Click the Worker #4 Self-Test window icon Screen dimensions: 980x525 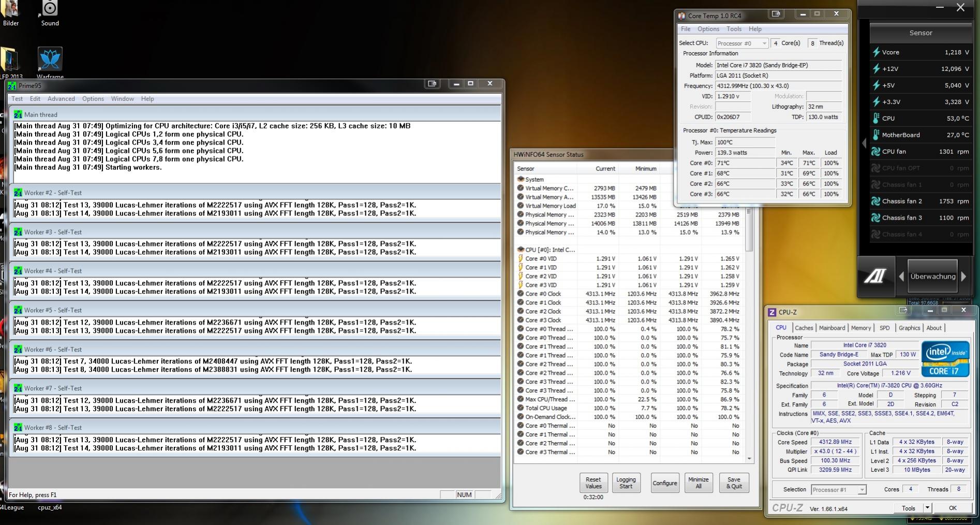(x=18, y=271)
